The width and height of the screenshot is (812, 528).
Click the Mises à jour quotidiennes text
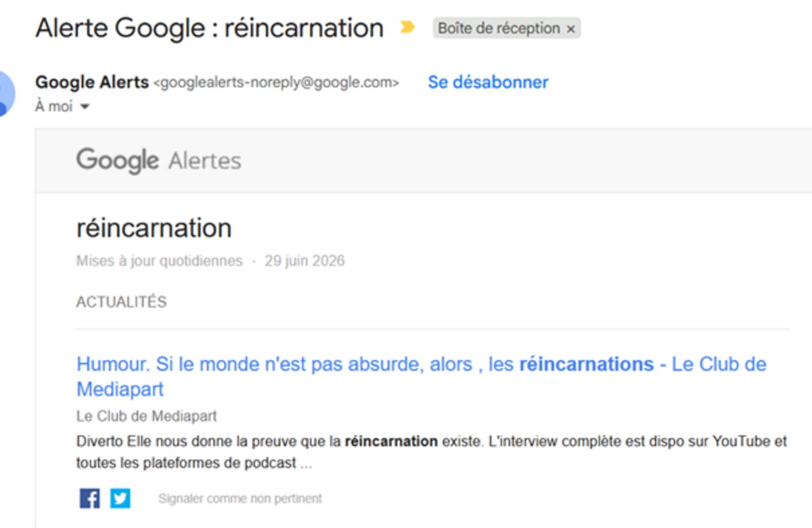[159, 261]
